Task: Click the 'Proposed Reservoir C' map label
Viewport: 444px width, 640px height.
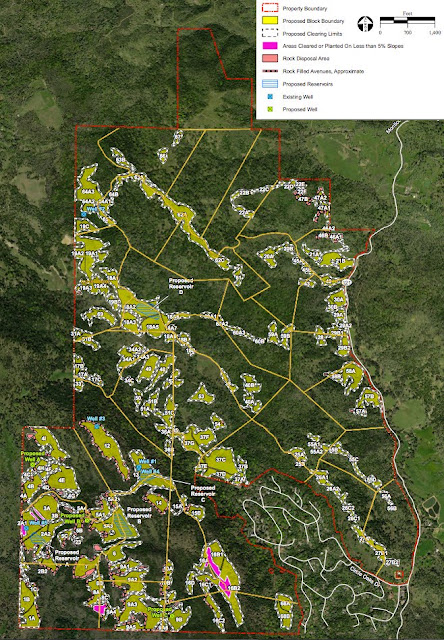Action: pos(203,493)
